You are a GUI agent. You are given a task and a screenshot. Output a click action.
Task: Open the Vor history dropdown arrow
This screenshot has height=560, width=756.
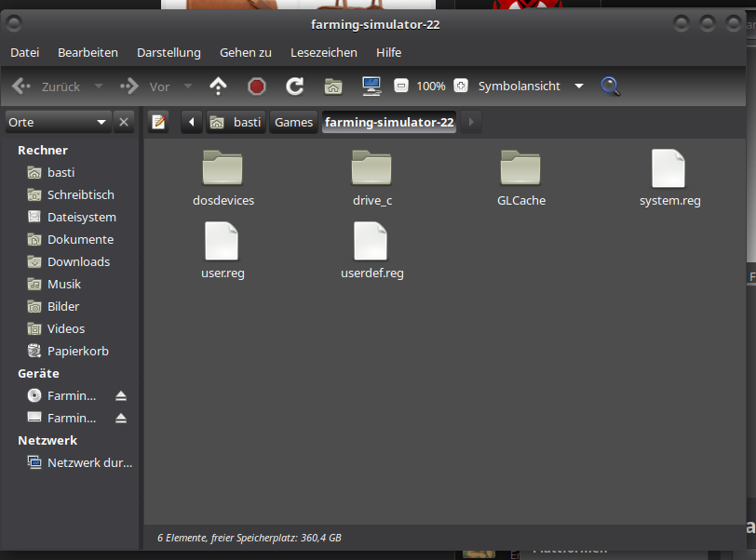click(x=188, y=87)
